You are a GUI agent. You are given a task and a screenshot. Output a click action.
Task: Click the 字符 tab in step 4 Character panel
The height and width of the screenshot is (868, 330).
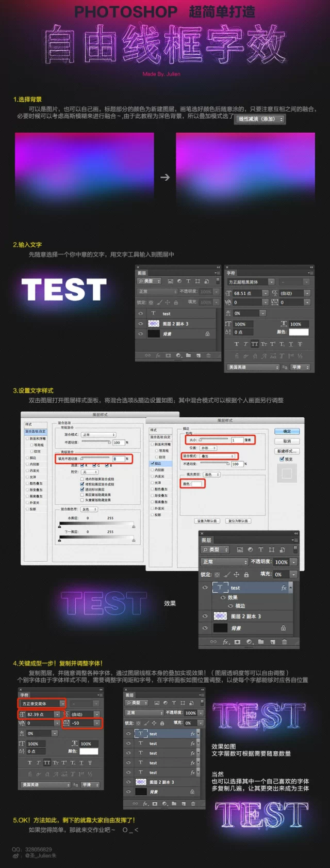tap(25, 695)
